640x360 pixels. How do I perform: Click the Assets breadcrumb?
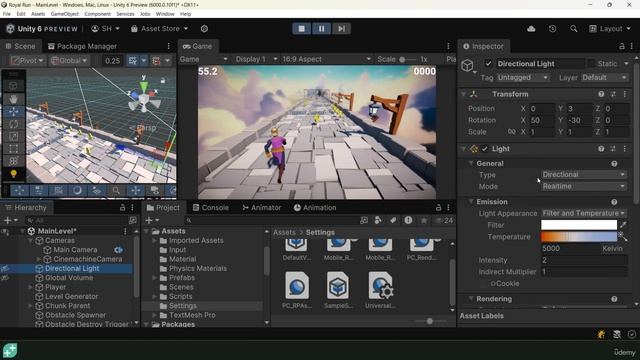click(284, 232)
